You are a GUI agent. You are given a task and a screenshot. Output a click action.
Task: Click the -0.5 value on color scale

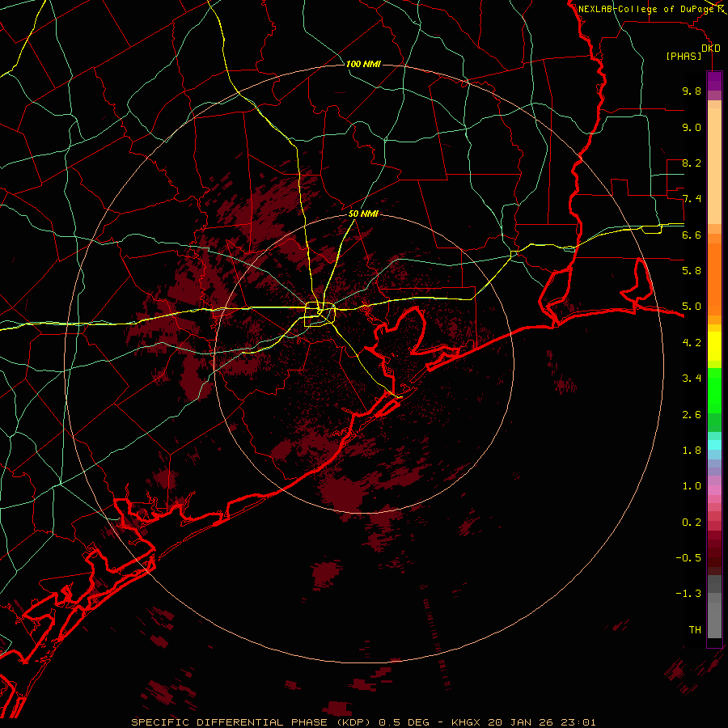point(688,557)
